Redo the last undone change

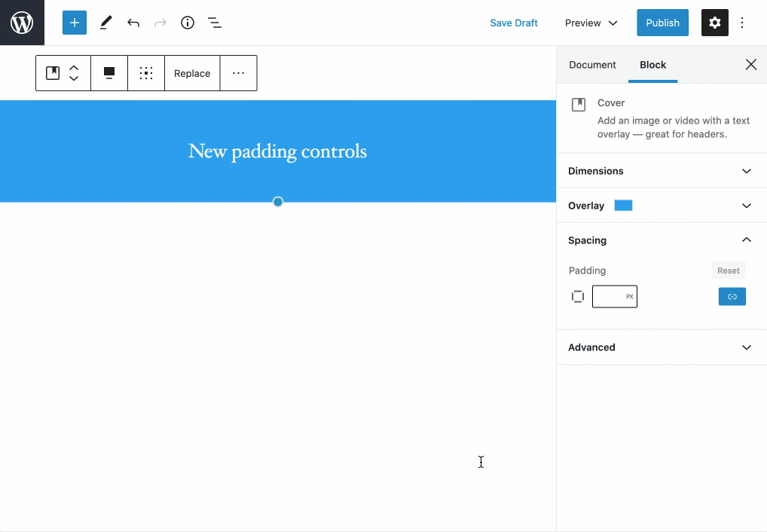[x=160, y=23]
